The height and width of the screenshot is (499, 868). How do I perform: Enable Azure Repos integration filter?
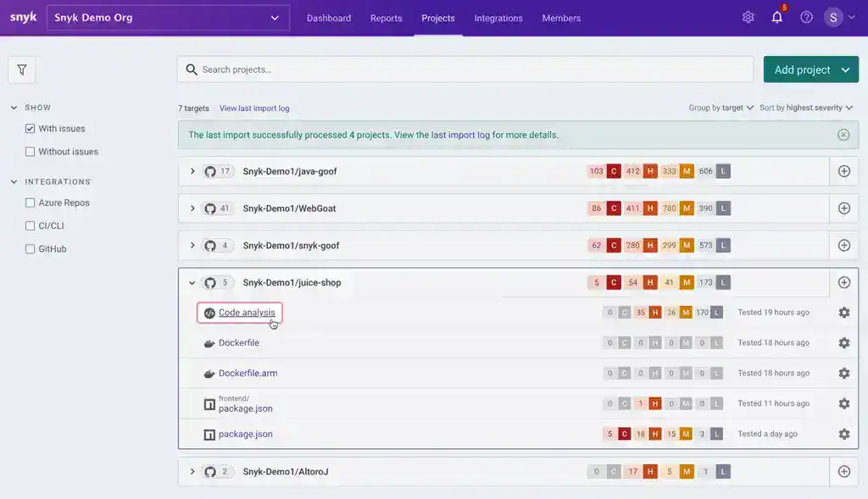30,203
